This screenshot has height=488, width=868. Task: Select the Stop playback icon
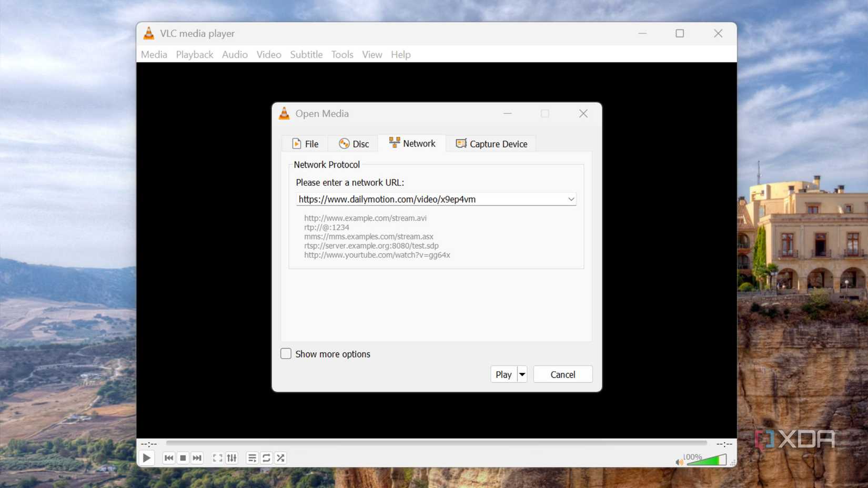pos(183,457)
